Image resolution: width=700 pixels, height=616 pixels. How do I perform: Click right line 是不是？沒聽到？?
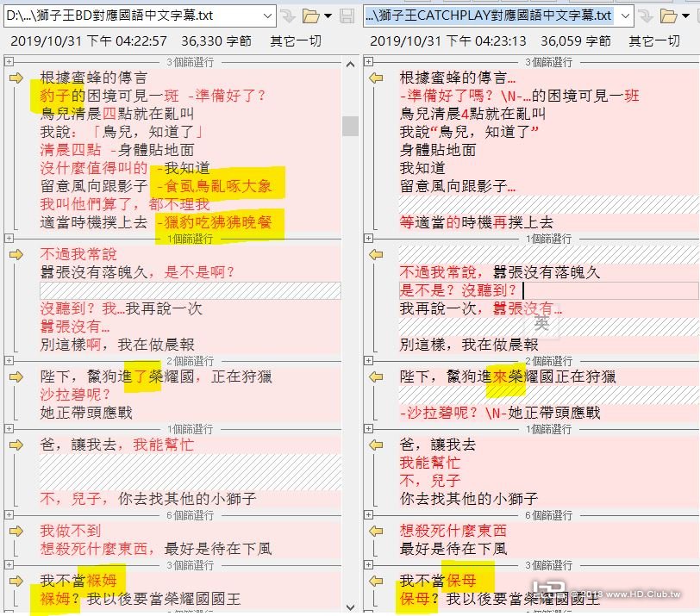point(458,290)
